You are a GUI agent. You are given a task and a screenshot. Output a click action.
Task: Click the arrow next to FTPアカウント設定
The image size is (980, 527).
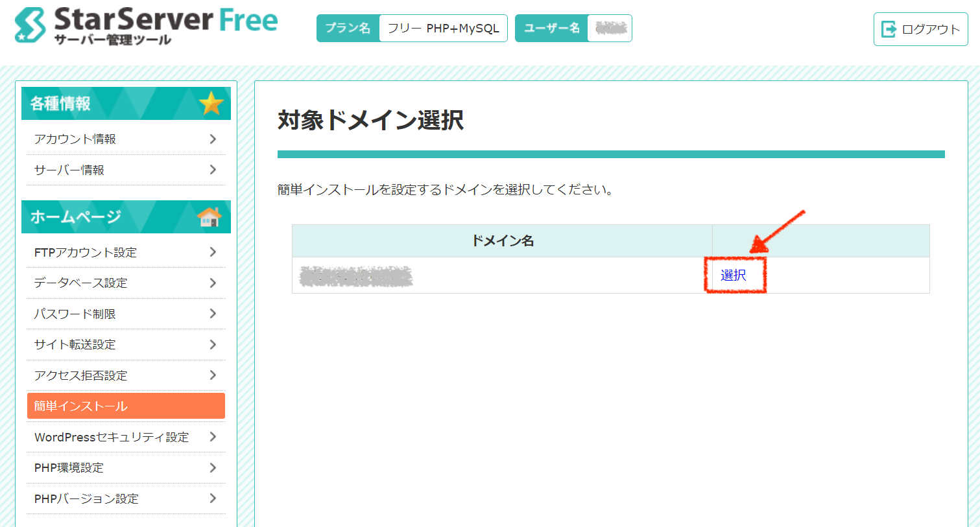(x=213, y=252)
